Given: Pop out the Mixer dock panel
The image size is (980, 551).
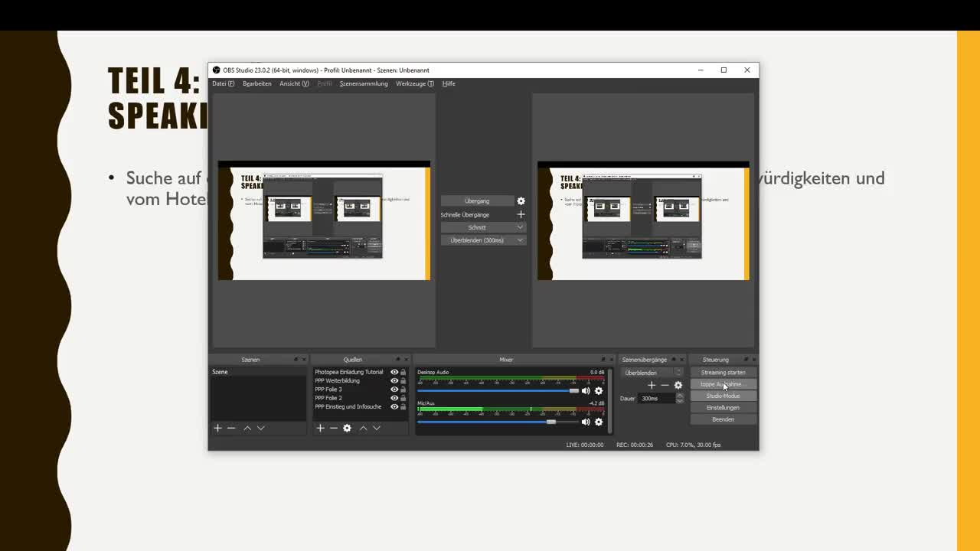Looking at the screenshot, I should tap(603, 359).
